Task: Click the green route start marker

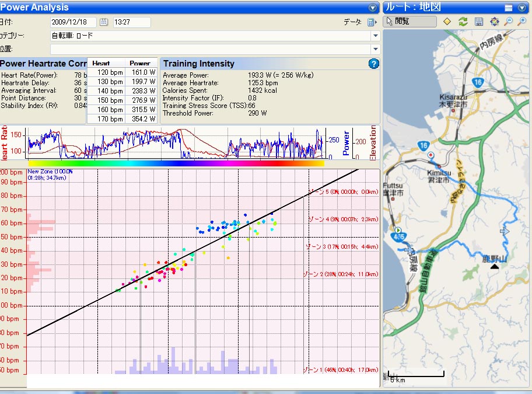Action: [398, 230]
